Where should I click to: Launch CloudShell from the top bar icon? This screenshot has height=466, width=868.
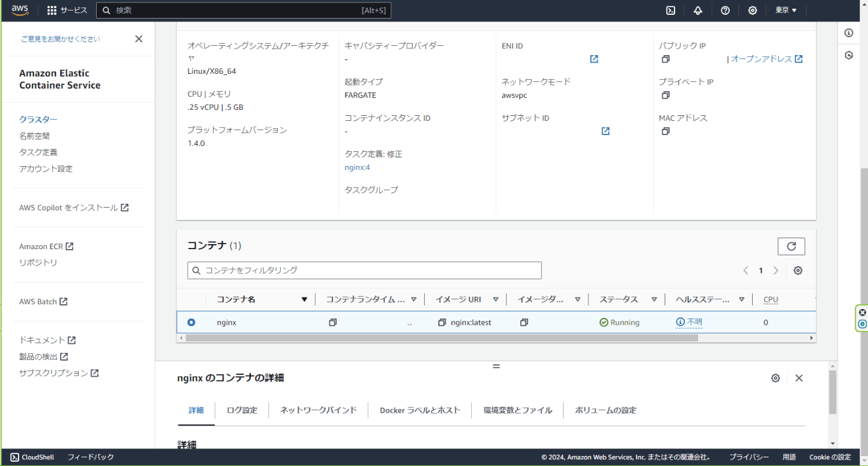[x=671, y=11]
